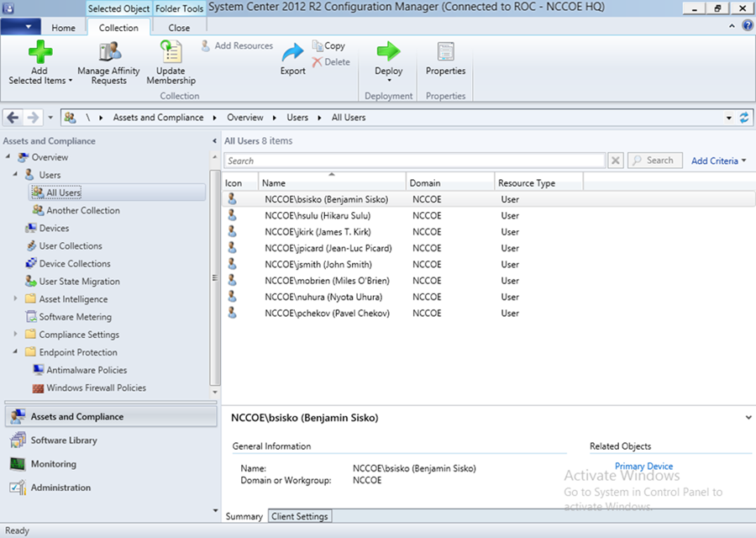This screenshot has width=756, height=538.
Task: Open the User State Migration node
Action: click(x=79, y=282)
